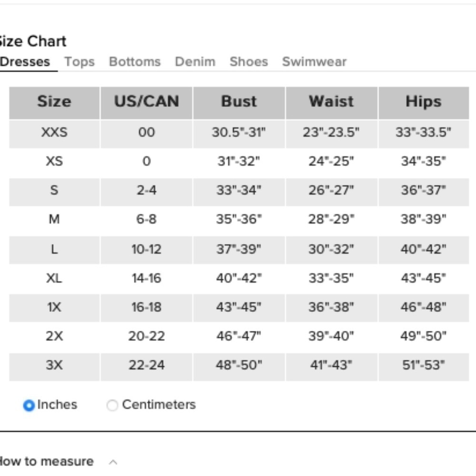Click the 3X size row label
476x476 pixels.
pyautogui.click(x=54, y=366)
